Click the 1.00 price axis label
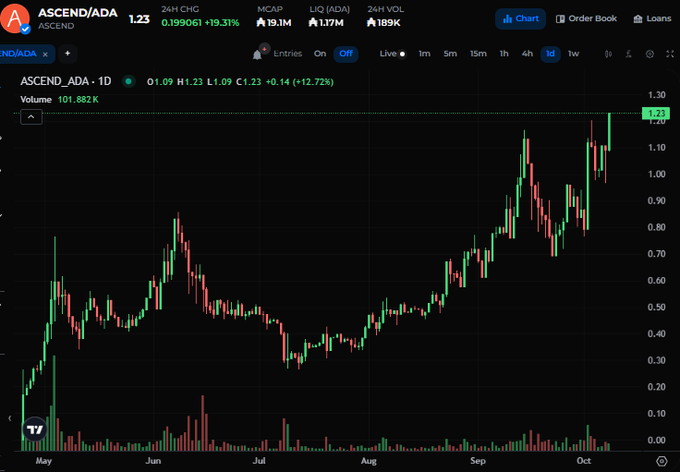 pos(656,174)
